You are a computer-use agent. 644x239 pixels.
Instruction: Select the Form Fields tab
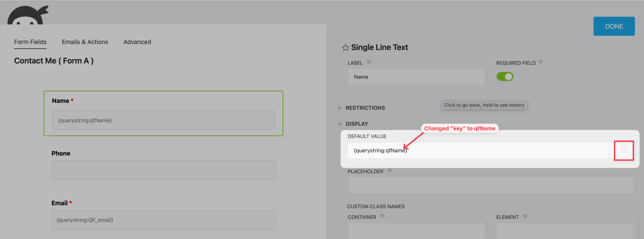tap(30, 42)
